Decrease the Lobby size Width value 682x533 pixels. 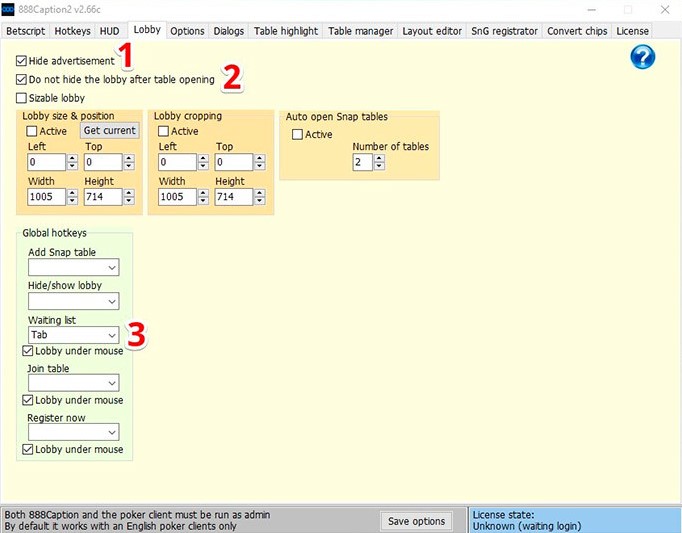pos(72,201)
